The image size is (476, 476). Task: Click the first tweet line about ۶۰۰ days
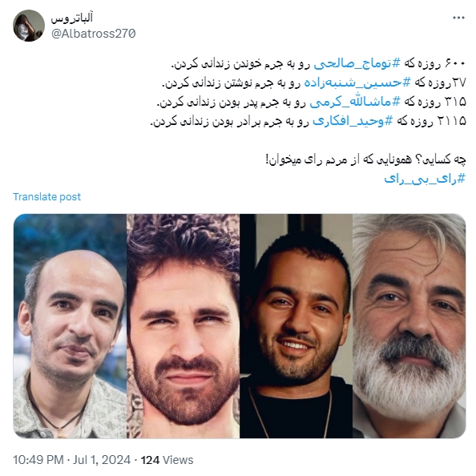[318, 63]
